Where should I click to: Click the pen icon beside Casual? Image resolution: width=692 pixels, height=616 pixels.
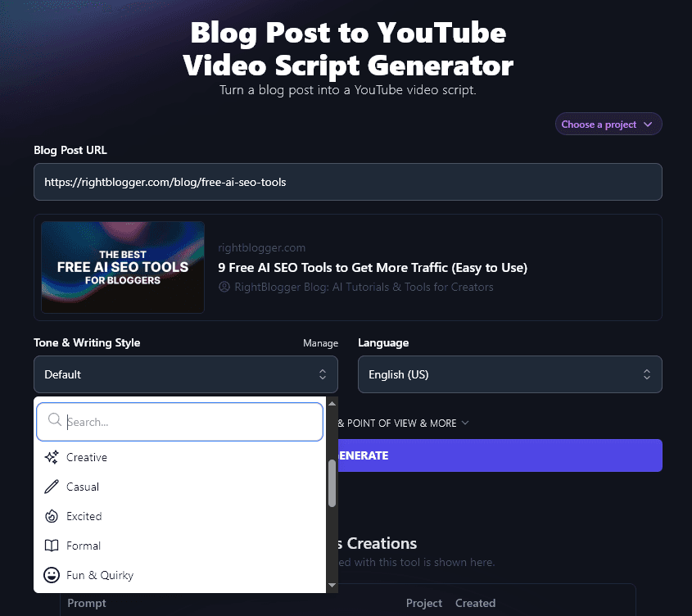(52, 487)
